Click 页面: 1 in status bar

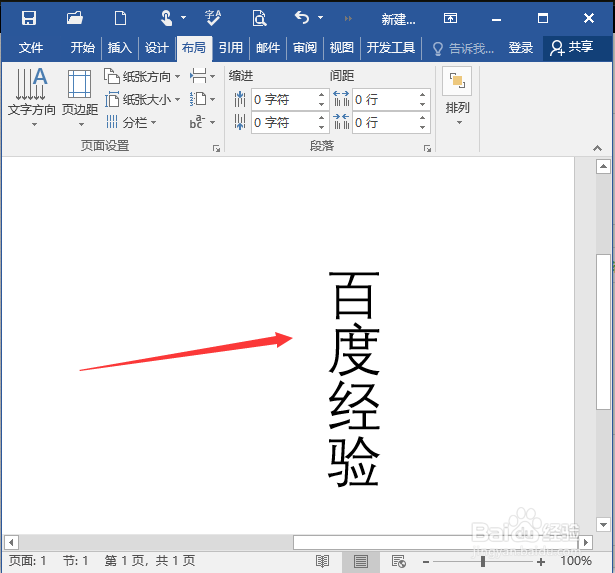27,561
